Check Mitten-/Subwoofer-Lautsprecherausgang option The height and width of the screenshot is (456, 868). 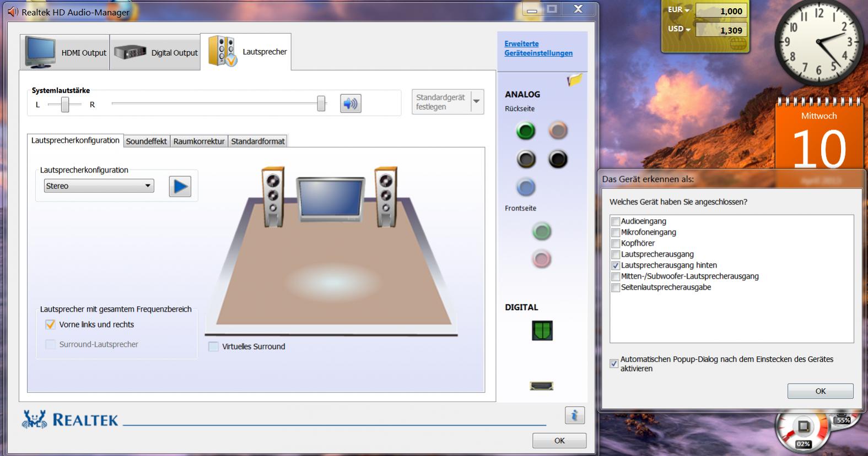click(x=616, y=276)
